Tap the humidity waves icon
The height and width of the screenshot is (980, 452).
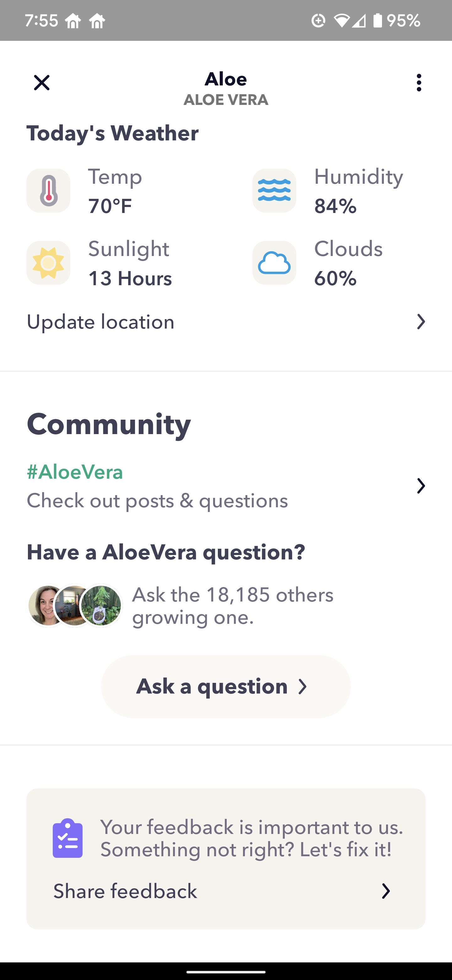click(x=274, y=191)
